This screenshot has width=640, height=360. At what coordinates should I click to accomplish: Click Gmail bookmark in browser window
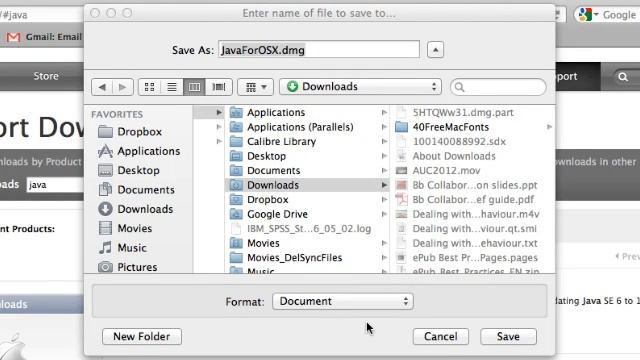click(44, 37)
